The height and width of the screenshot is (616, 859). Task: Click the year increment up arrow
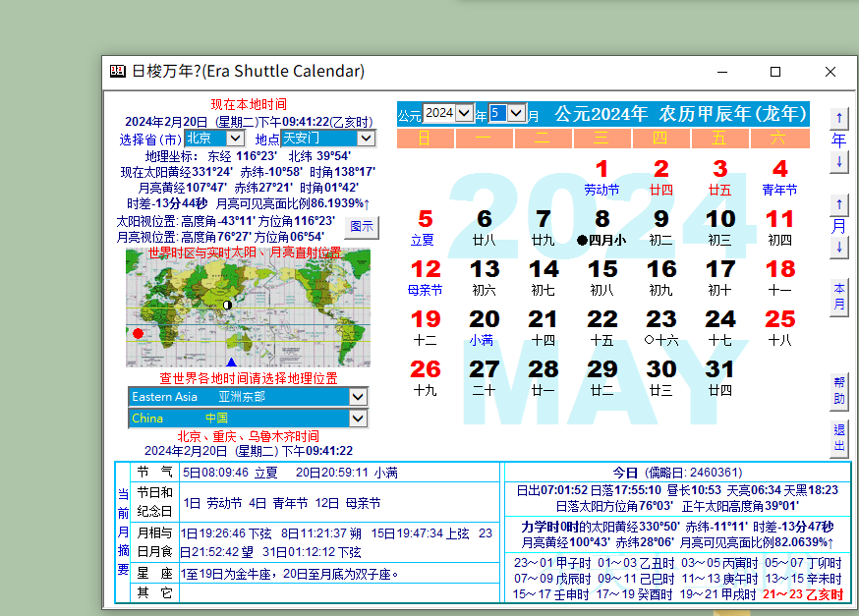(838, 118)
